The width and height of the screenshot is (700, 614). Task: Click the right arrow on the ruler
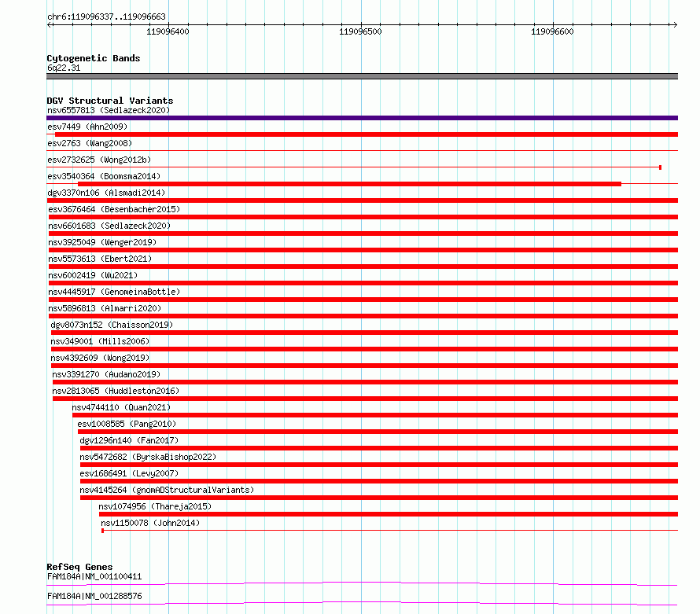675,25
